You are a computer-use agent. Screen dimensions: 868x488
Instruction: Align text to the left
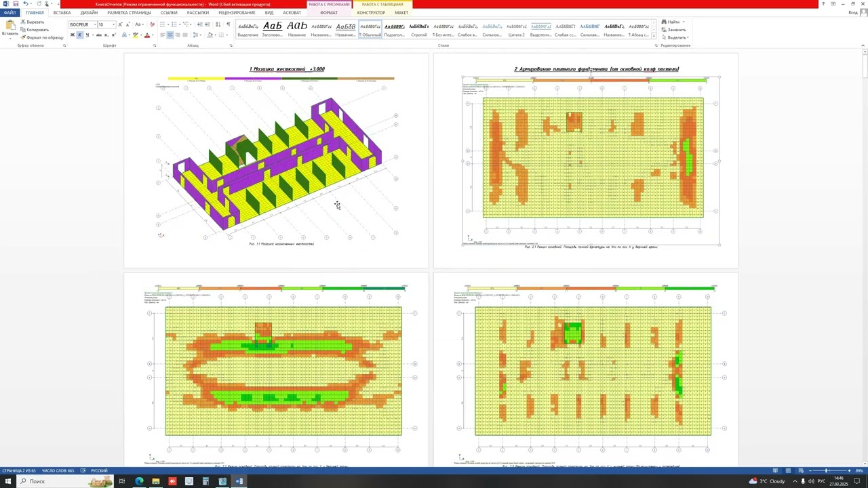point(163,35)
